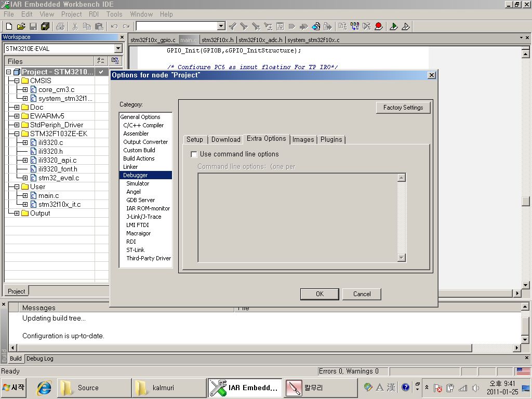Click Cancel in the Options dialog

pos(362,294)
